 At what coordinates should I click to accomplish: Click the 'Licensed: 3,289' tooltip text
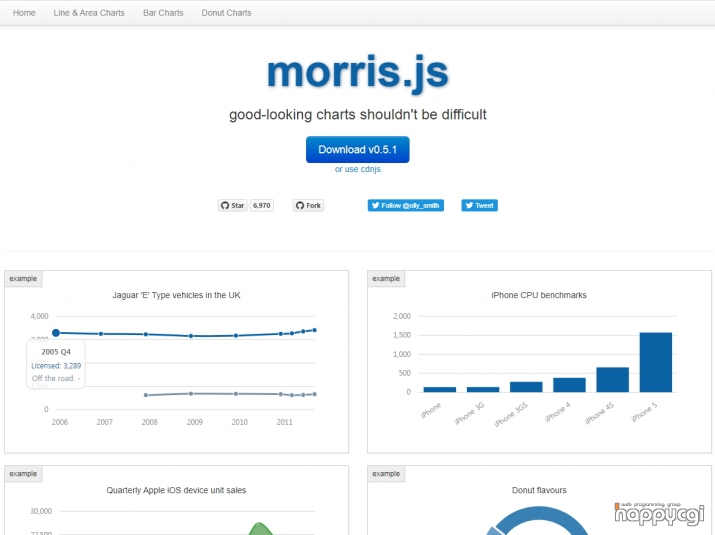[56, 366]
